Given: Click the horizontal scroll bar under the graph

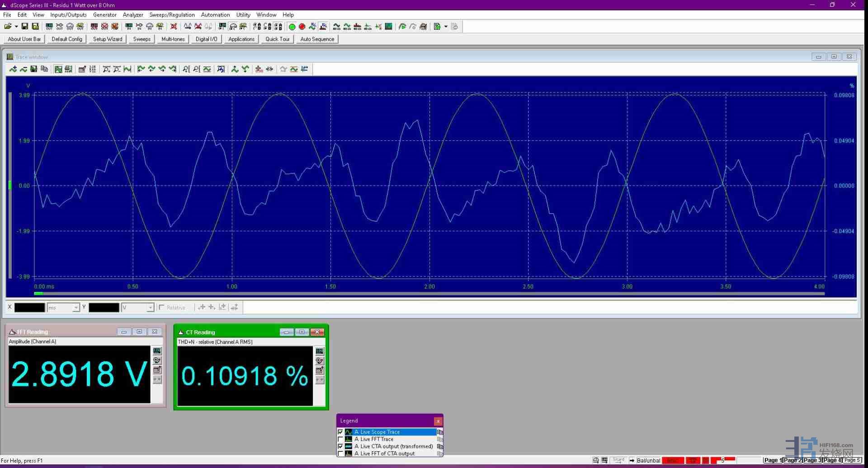Looking at the screenshot, I should point(429,294).
